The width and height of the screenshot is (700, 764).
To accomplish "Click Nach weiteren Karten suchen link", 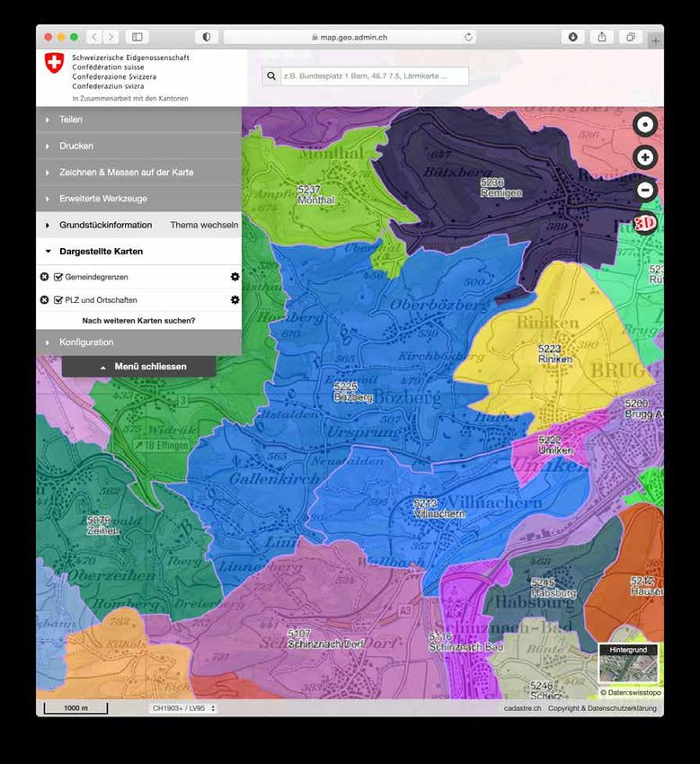I will (138, 320).
